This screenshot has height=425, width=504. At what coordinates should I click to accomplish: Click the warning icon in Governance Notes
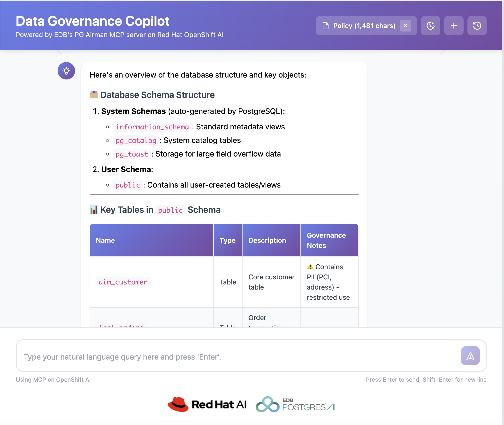(310, 267)
